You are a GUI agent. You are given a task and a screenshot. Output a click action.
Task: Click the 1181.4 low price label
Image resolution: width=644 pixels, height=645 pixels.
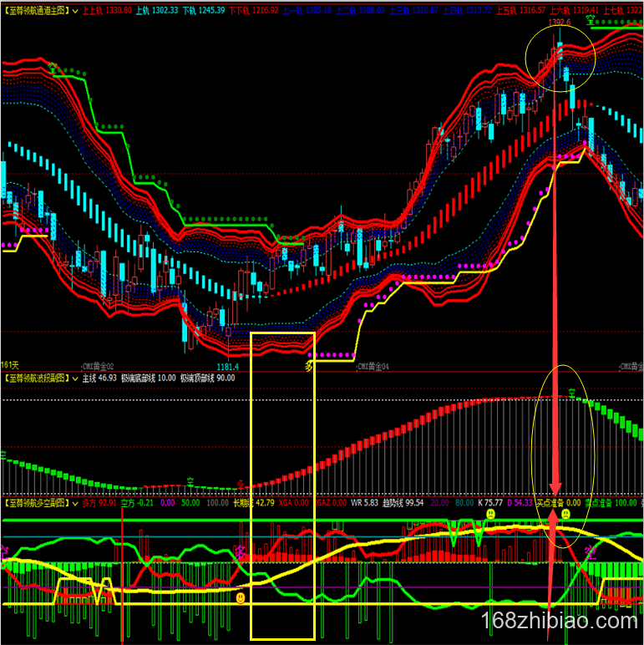[228, 366]
